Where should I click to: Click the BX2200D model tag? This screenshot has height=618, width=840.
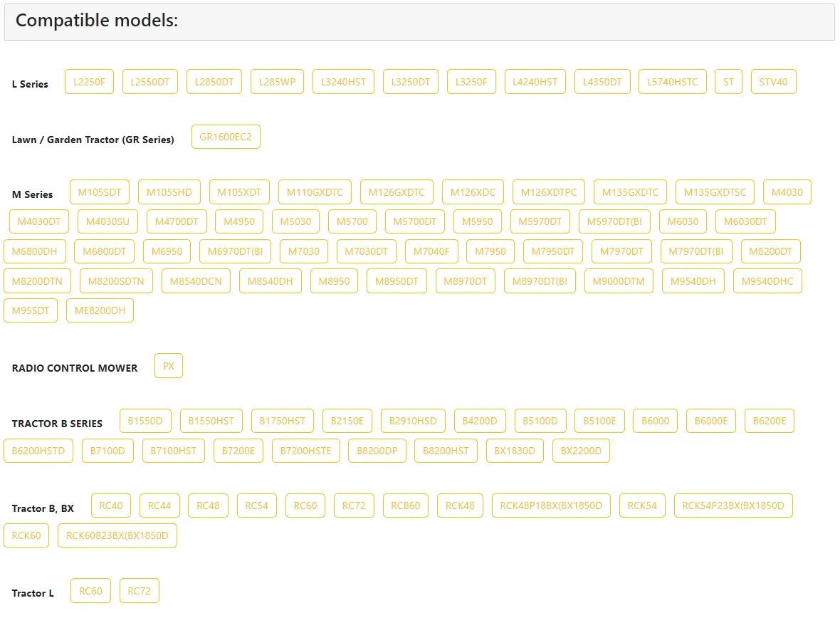582,451
